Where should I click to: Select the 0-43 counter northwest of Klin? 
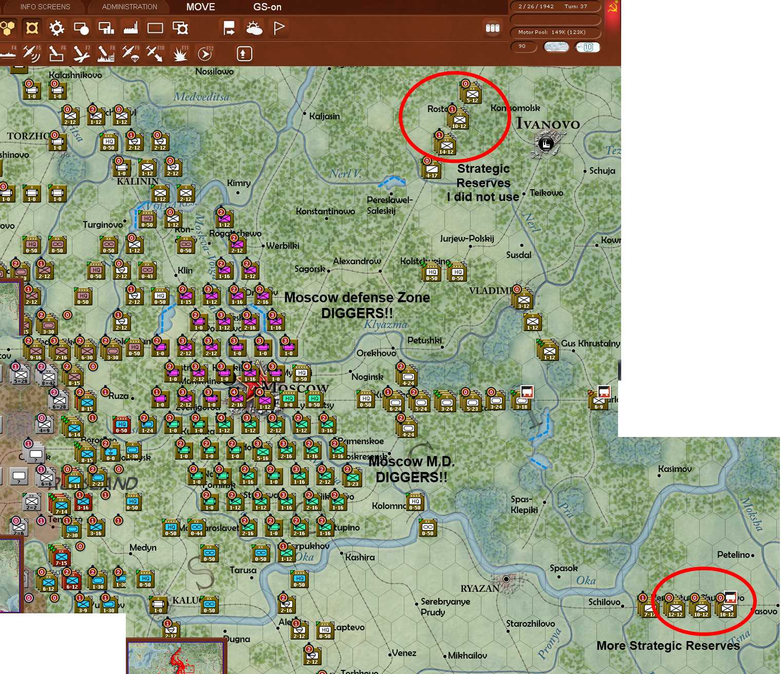coord(147,270)
